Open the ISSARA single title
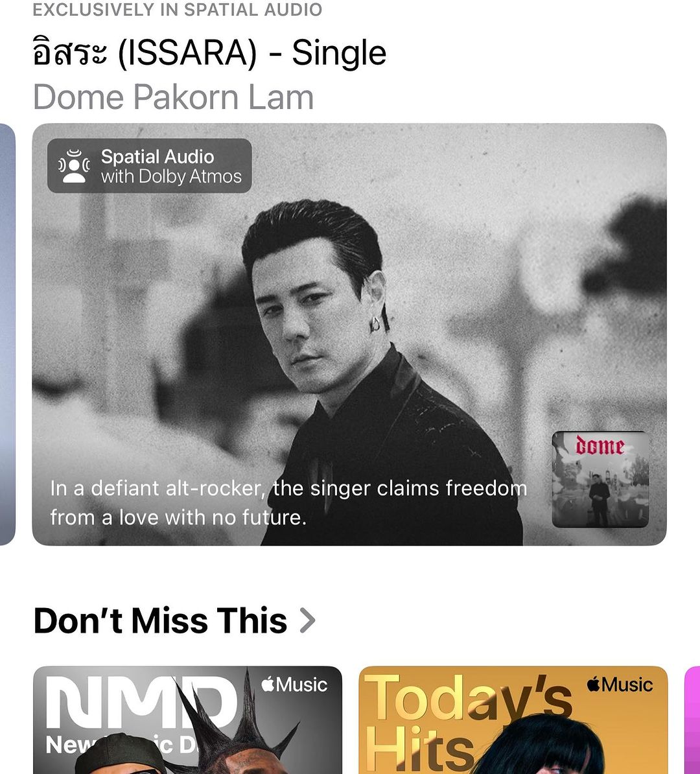The image size is (700, 774). (209, 53)
